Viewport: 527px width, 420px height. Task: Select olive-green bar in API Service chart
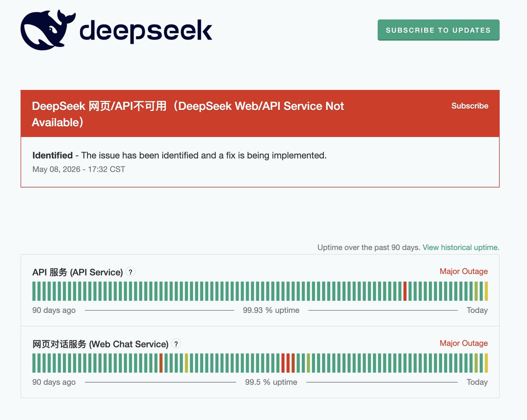(476, 291)
